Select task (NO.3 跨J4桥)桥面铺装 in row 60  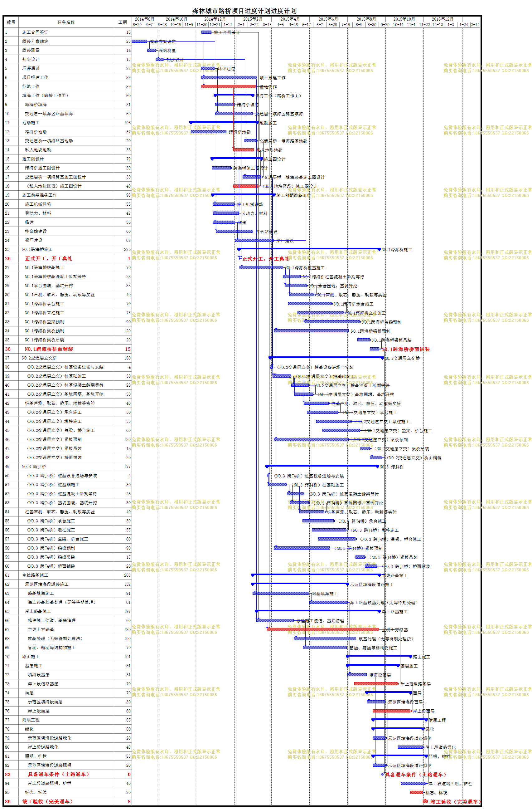(x=51, y=566)
